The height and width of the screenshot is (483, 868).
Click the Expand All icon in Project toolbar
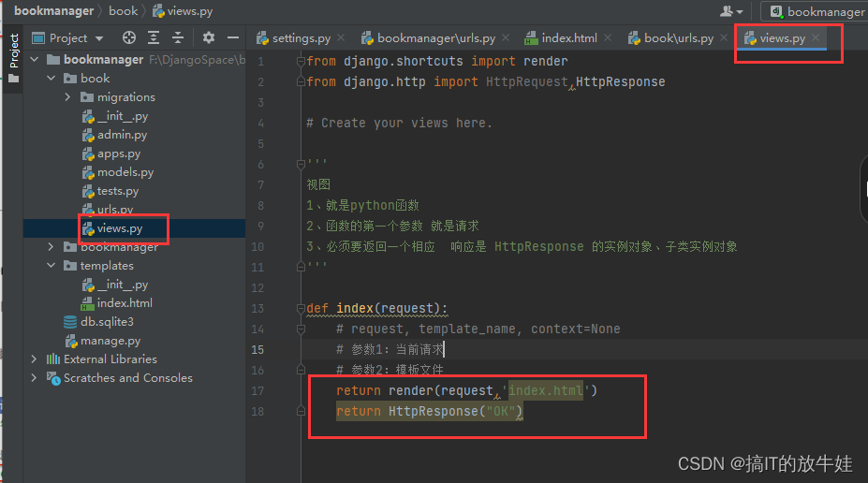(x=154, y=37)
